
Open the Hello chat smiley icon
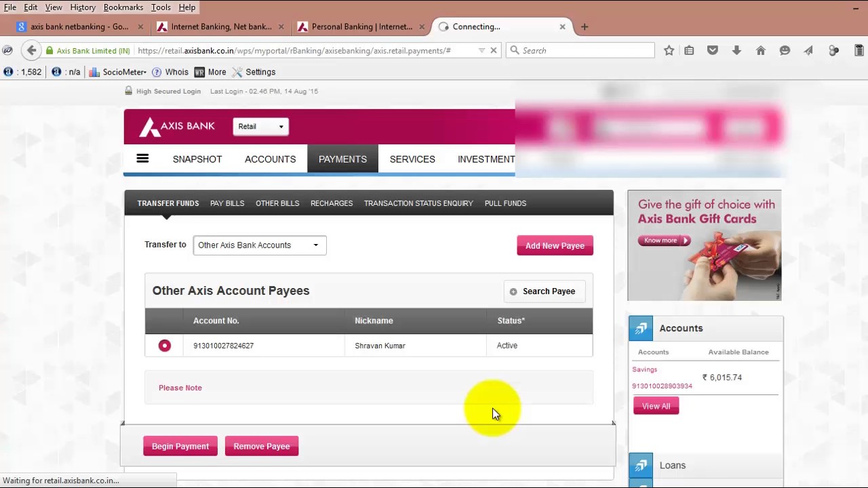(785, 50)
